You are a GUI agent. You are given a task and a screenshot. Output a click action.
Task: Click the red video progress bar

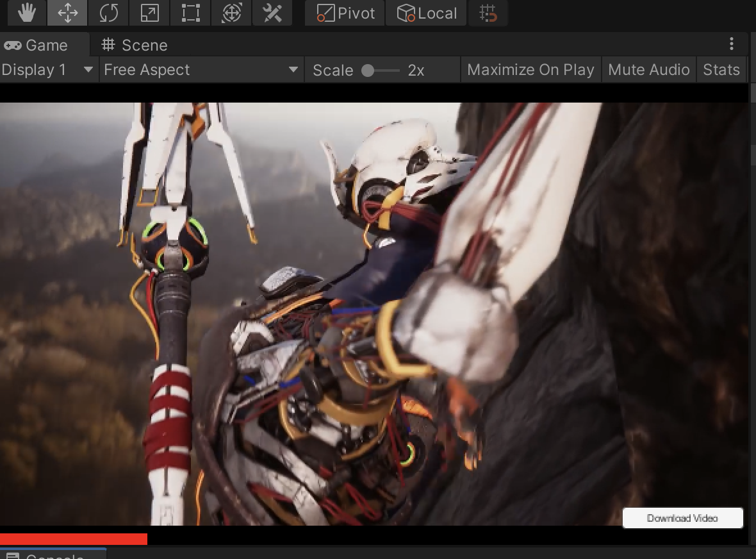(x=73, y=538)
